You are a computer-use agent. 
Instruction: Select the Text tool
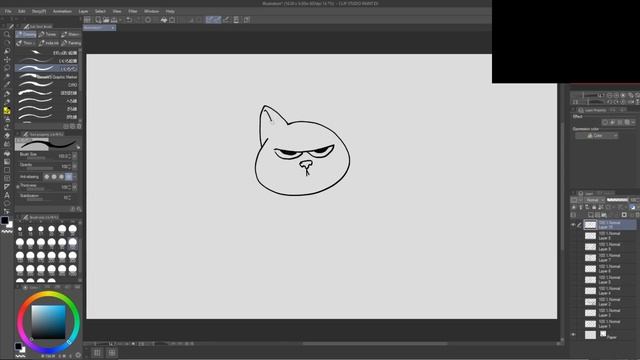(7, 195)
